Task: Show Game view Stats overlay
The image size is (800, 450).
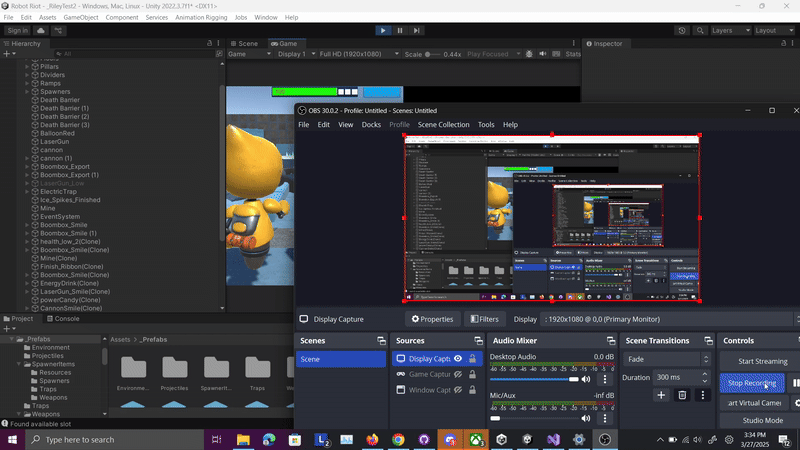Action: pyautogui.click(x=573, y=54)
